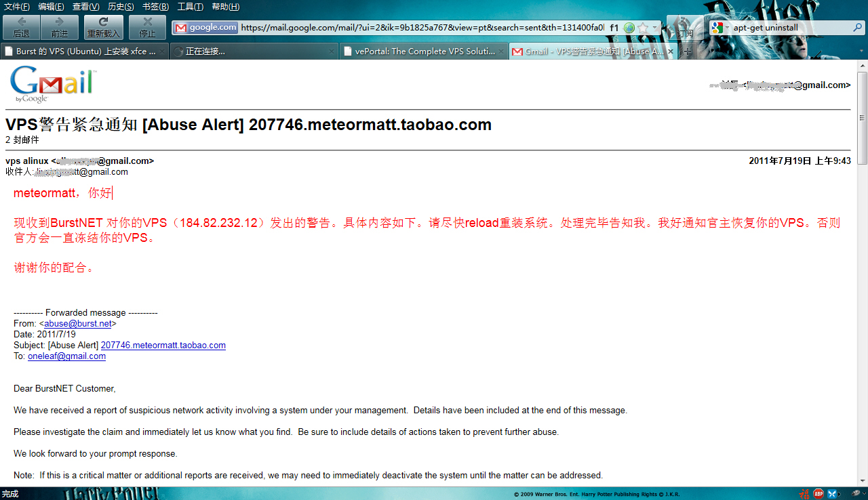The height and width of the screenshot is (500, 868).
Task: Open the address bar history dropdown arrow
Action: coord(655,28)
